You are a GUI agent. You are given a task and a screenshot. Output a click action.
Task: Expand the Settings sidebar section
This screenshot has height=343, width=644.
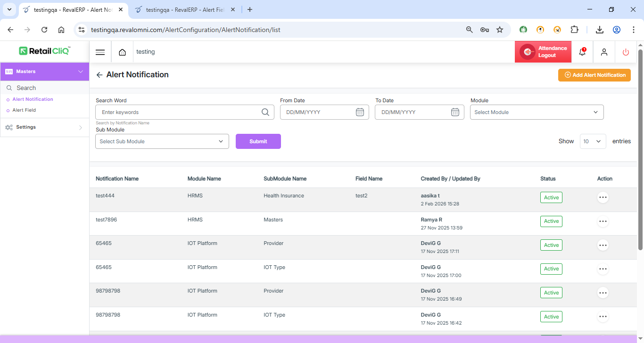44,127
